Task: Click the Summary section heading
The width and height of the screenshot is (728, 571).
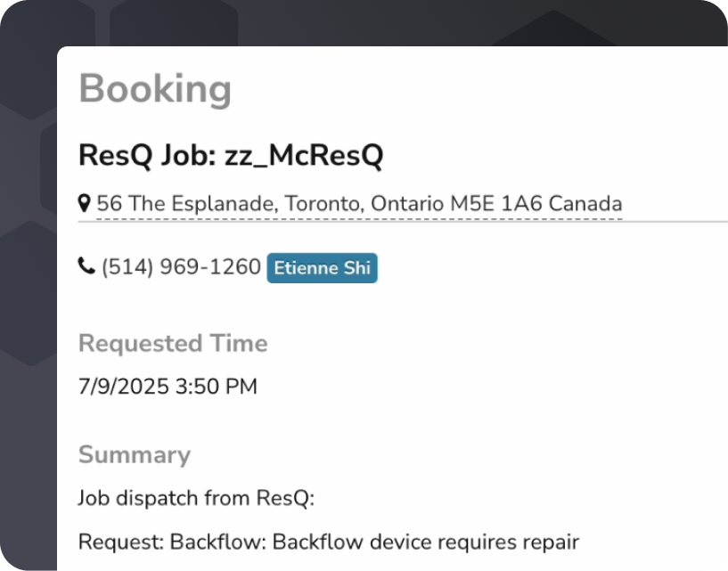Action: coord(135,454)
